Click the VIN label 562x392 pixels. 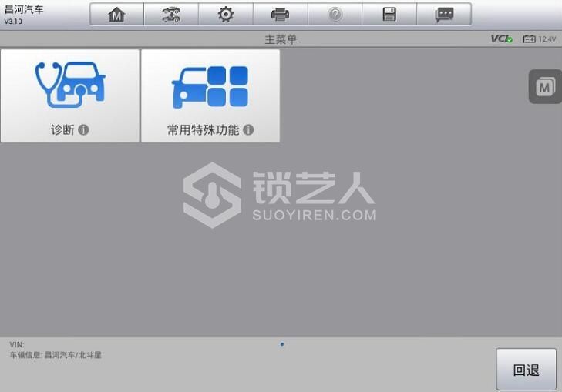(17, 344)
